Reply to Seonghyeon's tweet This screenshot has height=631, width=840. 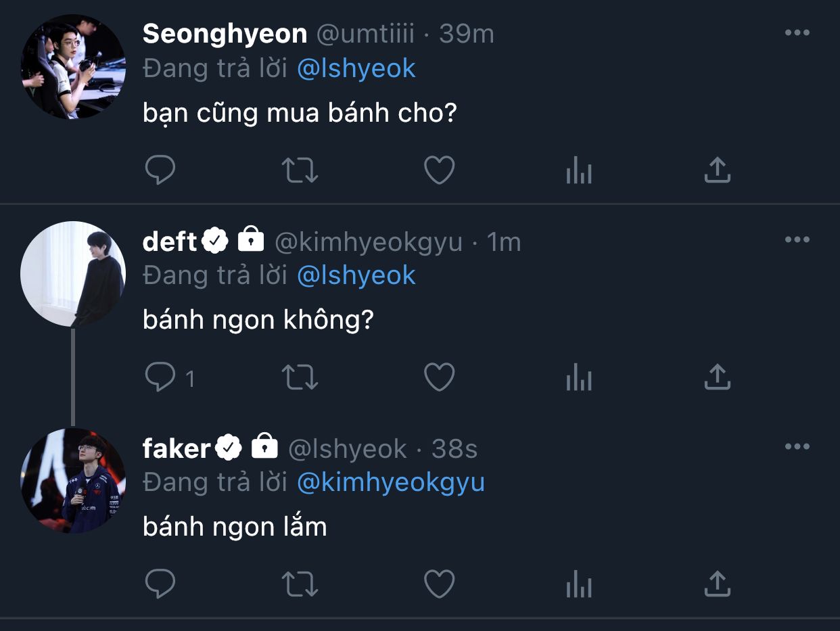(160, 170)
